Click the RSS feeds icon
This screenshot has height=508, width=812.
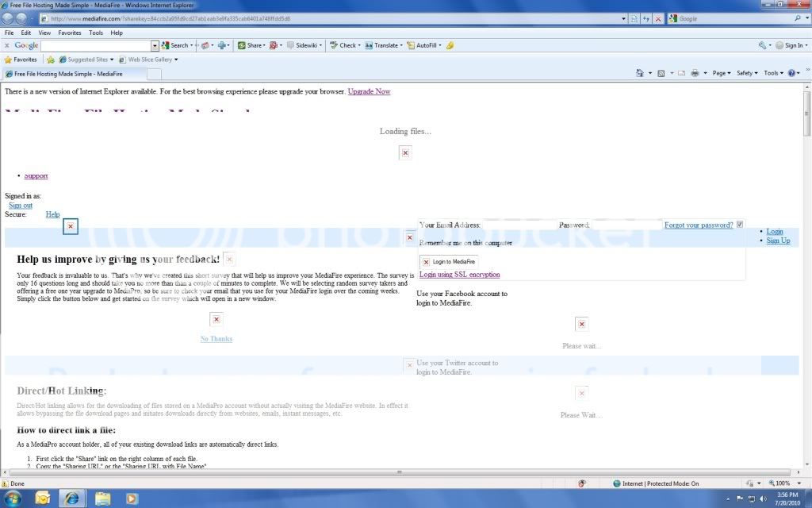tap(661, 73)
